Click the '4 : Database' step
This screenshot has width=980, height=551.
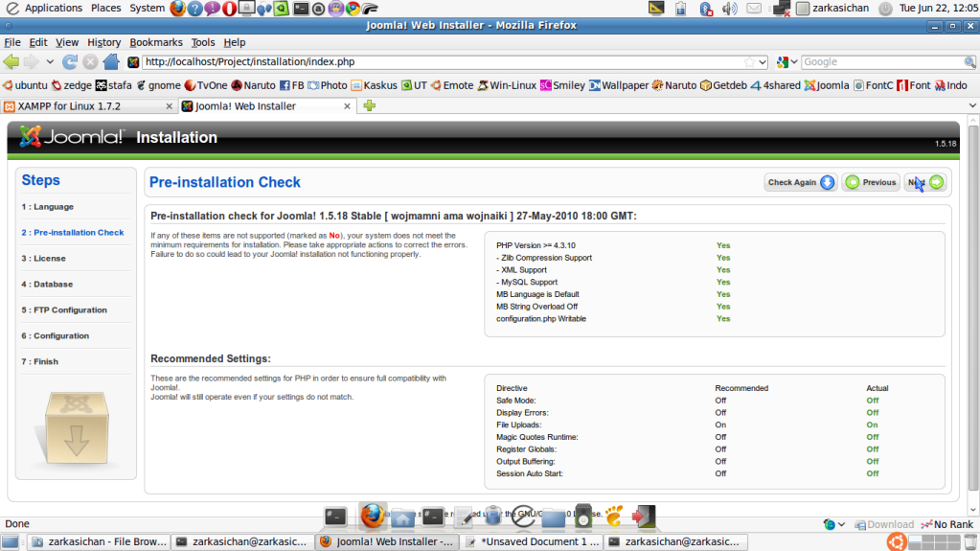pos(47,284)
